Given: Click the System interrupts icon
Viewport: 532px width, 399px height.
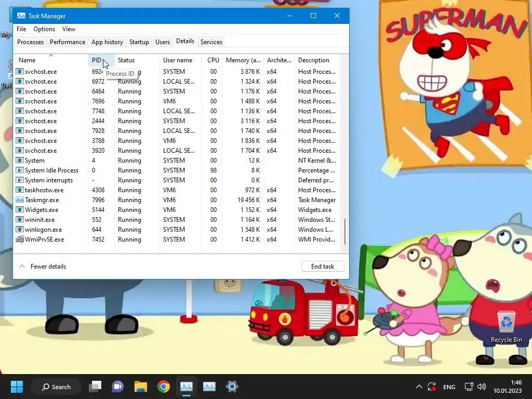Looking at the screenshot, I should click(x=20, y=180).
